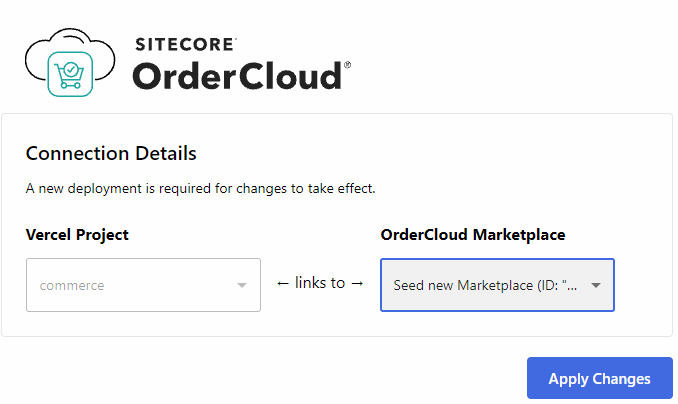This screenshot has height=404, width=678.
Task: Click the left arrow before 'links to'
Action: (x=282, y=283)
